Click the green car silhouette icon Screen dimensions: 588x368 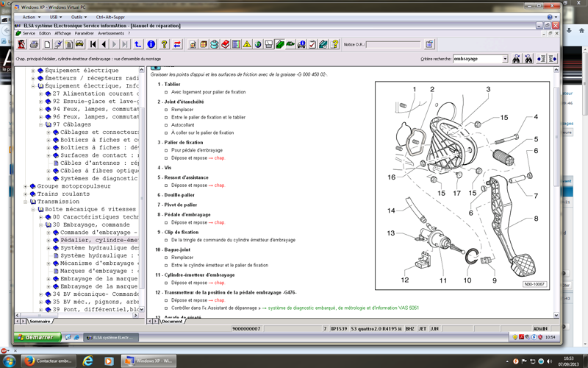tap(290, 44)
